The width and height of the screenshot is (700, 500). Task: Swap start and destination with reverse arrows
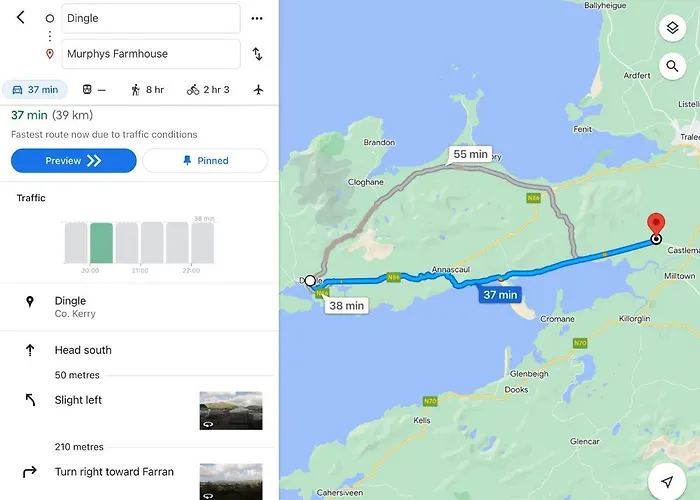pos(257,54)
